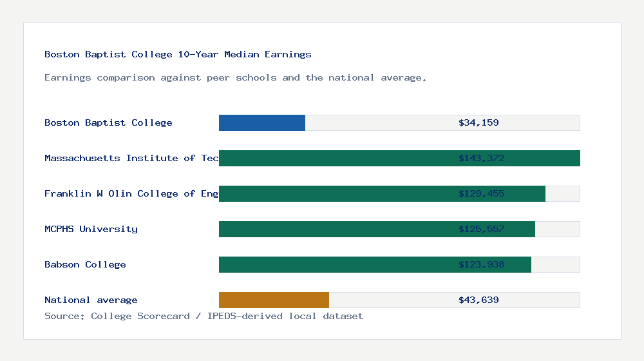The image size is (644, 361).
Task: Select the subtitle about earnings comparison
Action: click(x=235, y=78)
